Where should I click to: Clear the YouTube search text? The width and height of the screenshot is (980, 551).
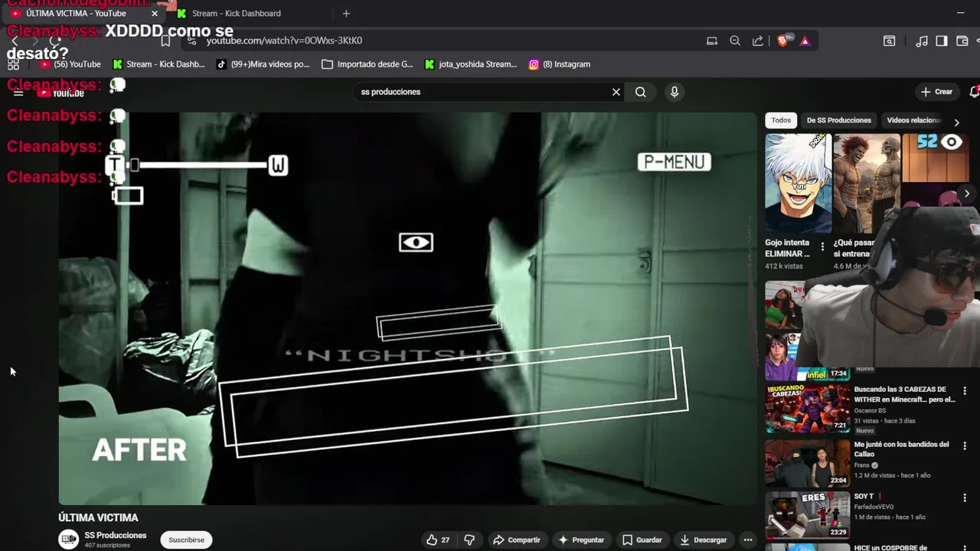(616, 92)
